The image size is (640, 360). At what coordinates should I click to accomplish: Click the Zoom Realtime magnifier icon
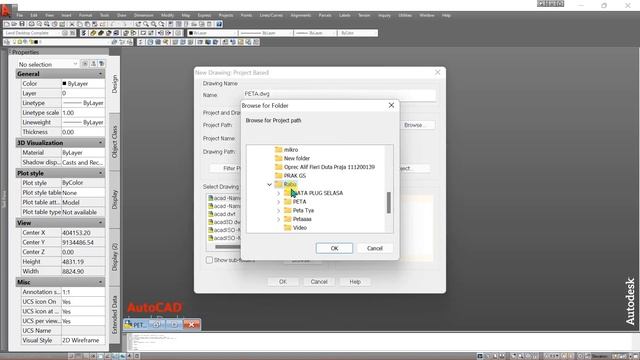(x=146, y=24)
